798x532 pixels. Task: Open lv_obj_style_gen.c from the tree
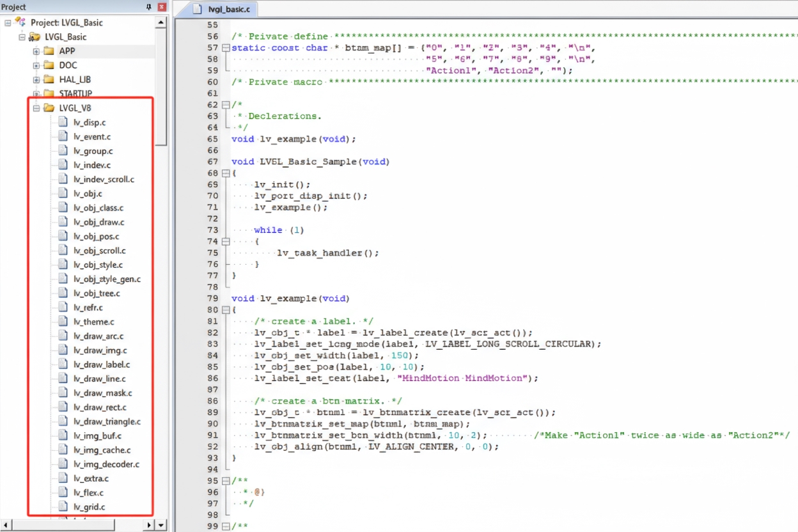click(x=107, y=279)
